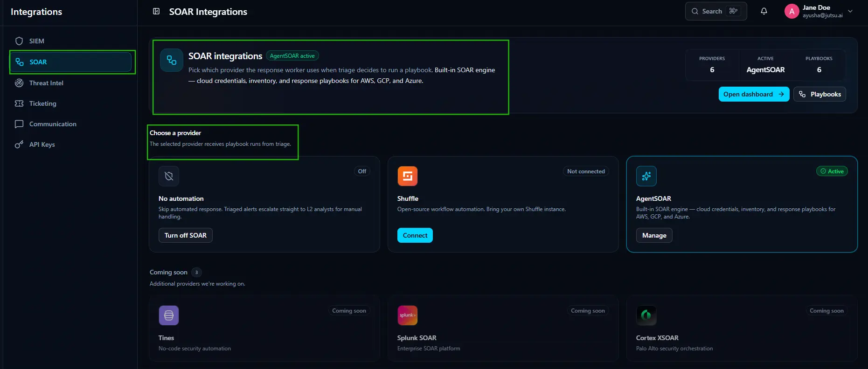Click the workflow icon on the Playbooks button
The height and width of the screenshot is (369, 868).
pyautogui.click(x=802, y=94)
